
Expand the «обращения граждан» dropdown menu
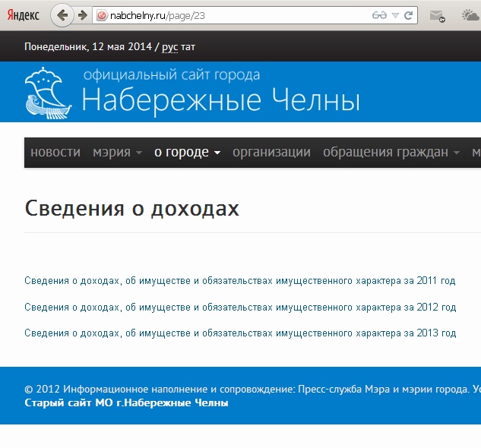[x=391, y=153]
